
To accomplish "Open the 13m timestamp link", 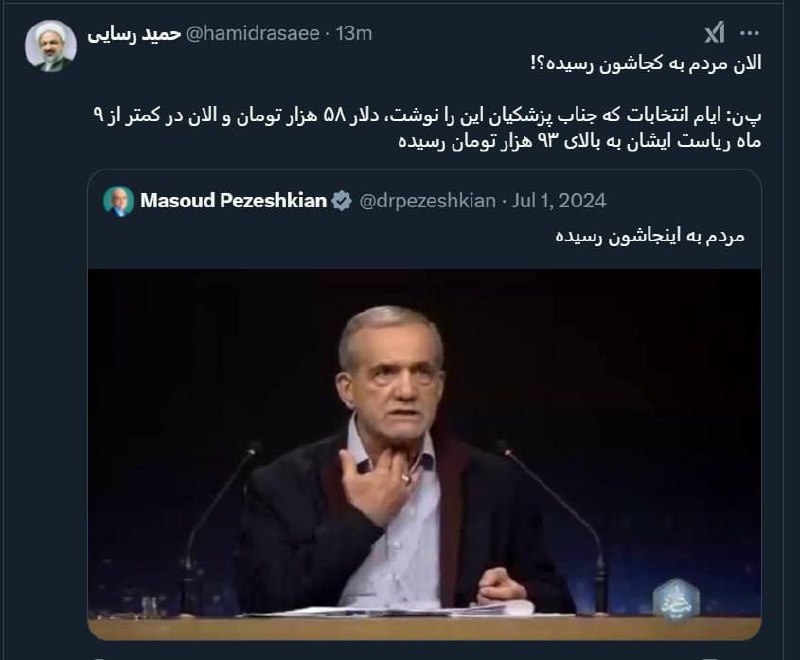I will coord(354,34).
